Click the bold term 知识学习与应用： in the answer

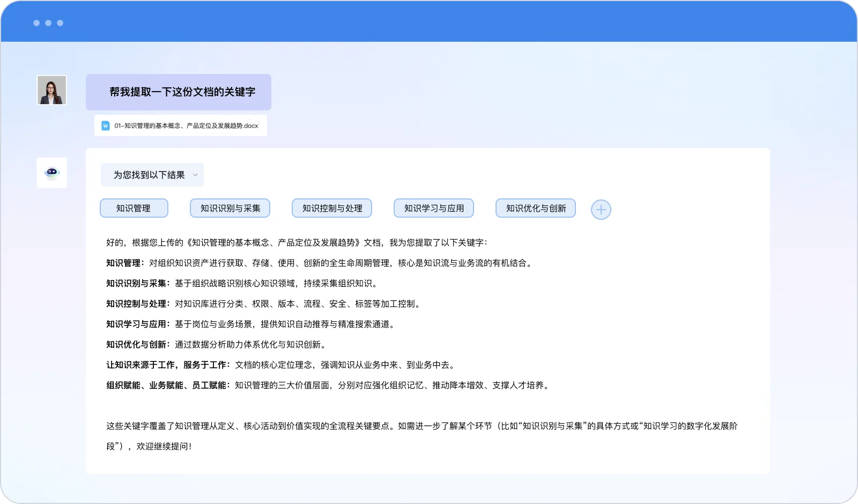point(138,324)
